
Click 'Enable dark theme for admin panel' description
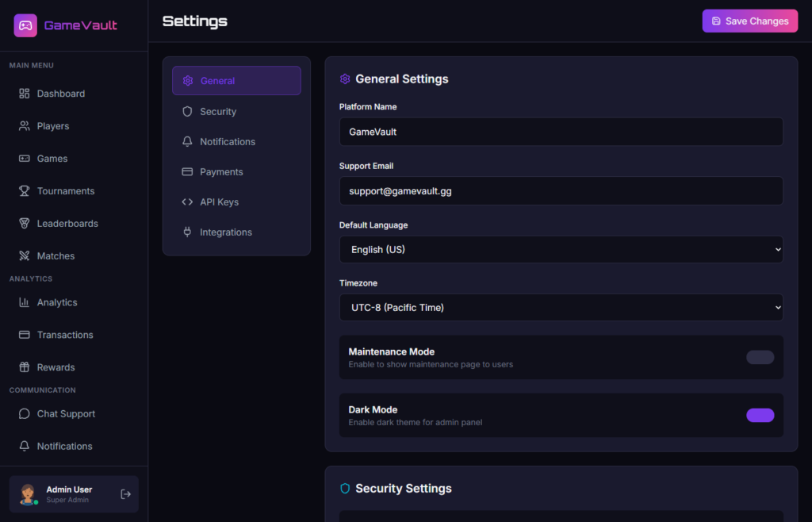416,423
